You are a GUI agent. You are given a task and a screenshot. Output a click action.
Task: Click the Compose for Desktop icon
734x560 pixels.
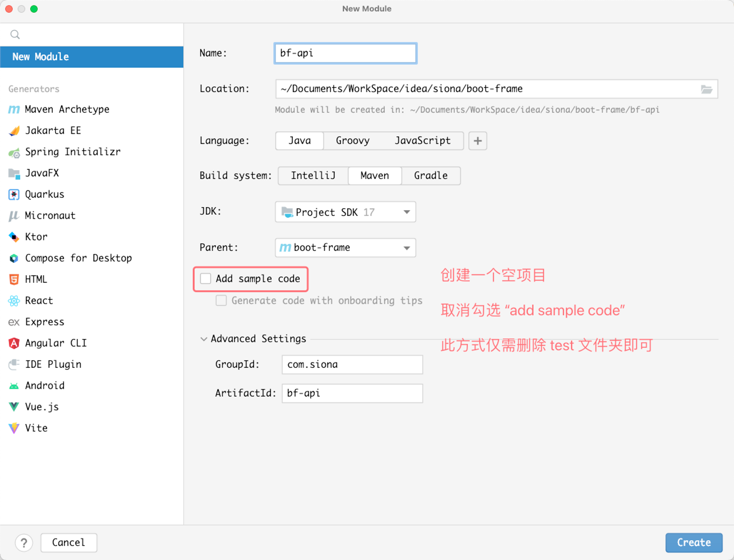coord(14,258)
